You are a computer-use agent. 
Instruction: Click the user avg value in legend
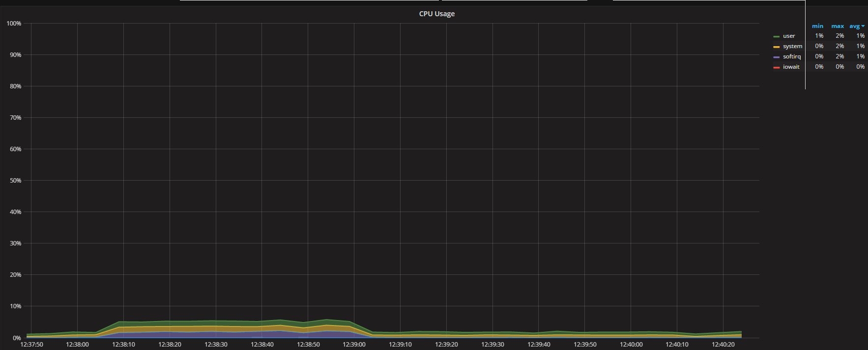point(860,36)
